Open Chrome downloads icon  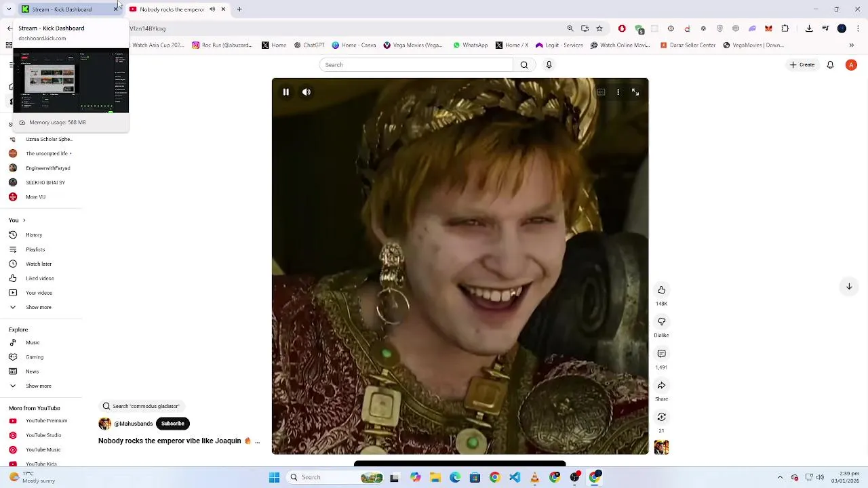click(x=809, y=28)
